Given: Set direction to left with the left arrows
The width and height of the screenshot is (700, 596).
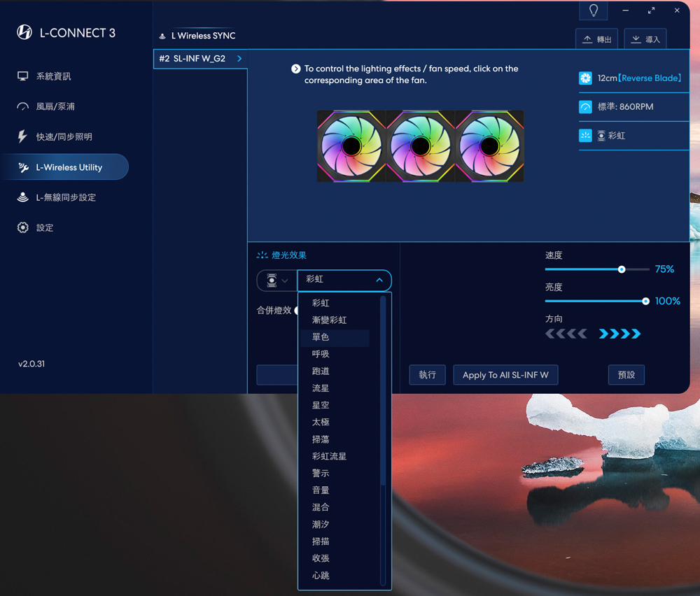Looking at the screenshot, I should pyautogui.click(x=566, y=334).
